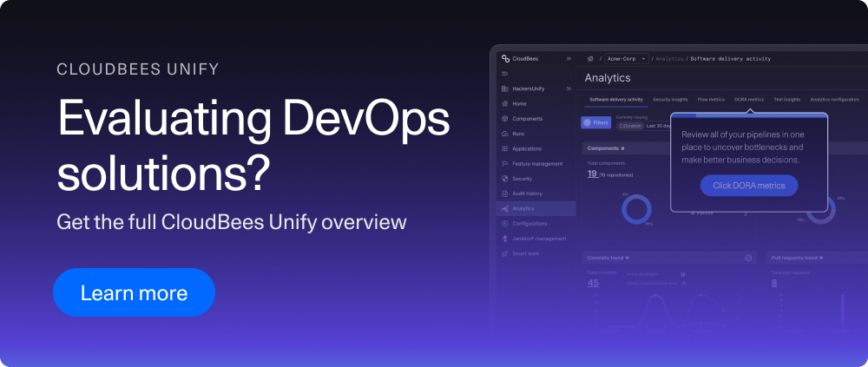Click the total pull requests value 8

774,283
